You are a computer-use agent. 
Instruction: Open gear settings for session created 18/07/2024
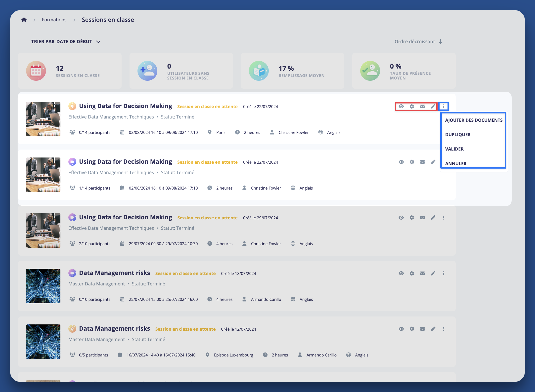(x=412, y=273)
